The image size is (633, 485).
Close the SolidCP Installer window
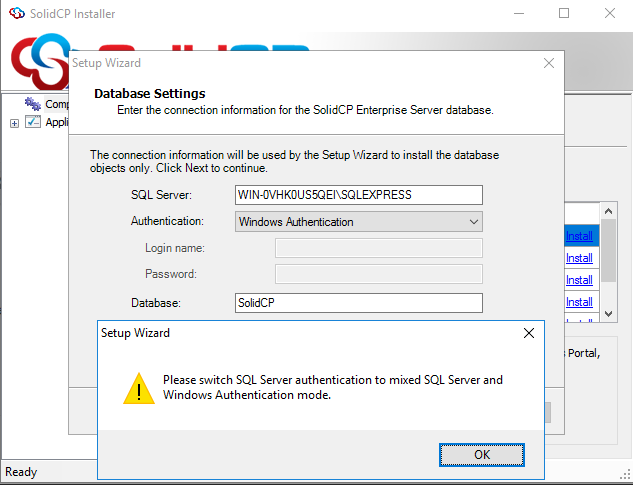610,13
